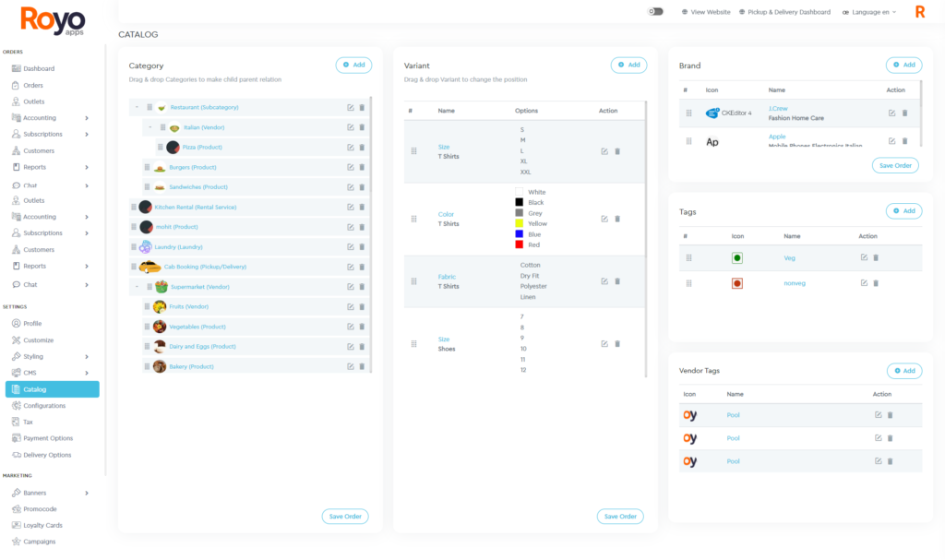This screenshot has width=945, height=560.
Task: Add a new Brand
Action: click(x=903, y=65)
